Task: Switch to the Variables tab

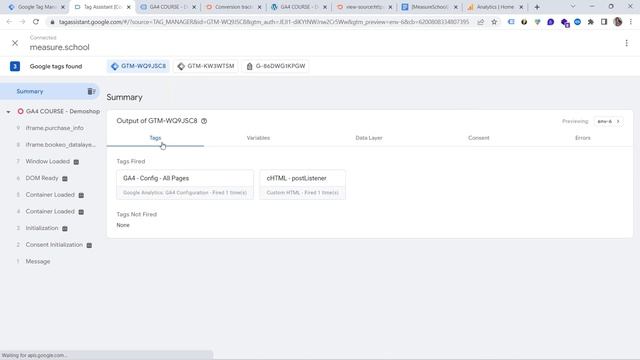Action: (258, 138)
